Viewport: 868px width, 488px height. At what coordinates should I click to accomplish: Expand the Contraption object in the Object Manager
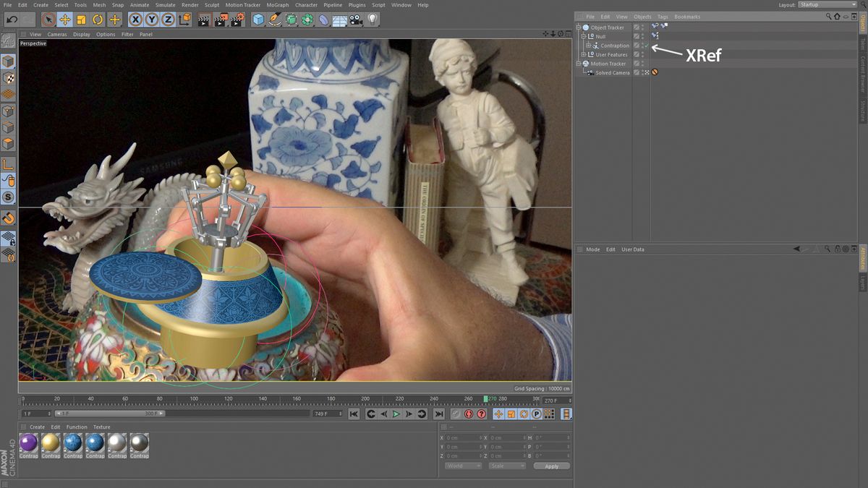pyautogui.click(x=589, y=45)
